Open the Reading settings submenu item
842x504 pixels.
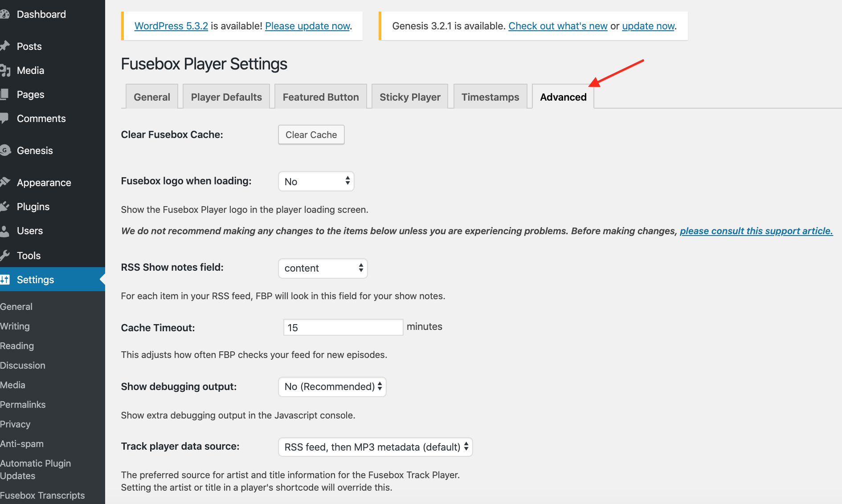tap(17, 345)
